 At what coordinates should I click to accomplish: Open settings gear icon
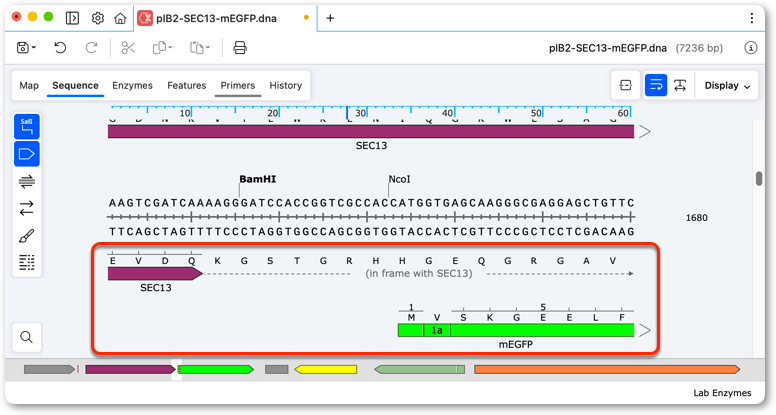[x=97, y=18]
